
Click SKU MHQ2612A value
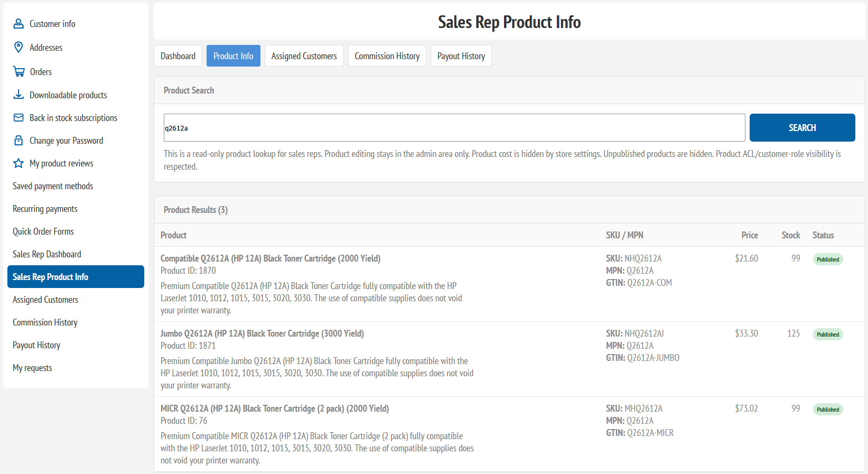click(x=643, y=408)
